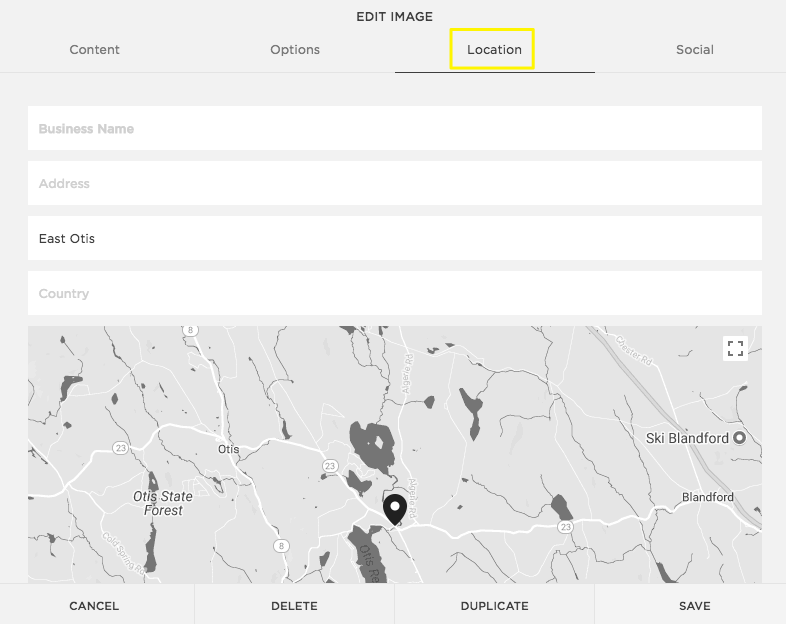Image resolution: width=786 pixels, height=624 pixels.
Task: Click the Otis town label on map
Action: point(229,449)
